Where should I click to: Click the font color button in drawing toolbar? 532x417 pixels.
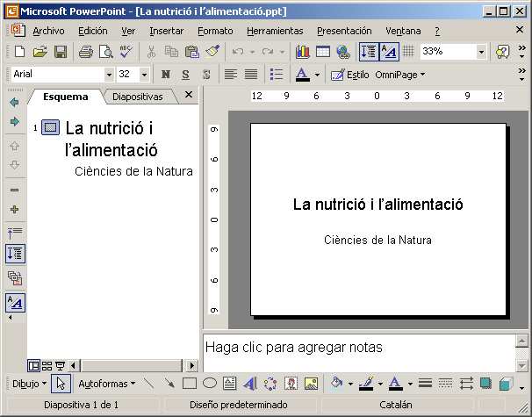coord(395,384)
